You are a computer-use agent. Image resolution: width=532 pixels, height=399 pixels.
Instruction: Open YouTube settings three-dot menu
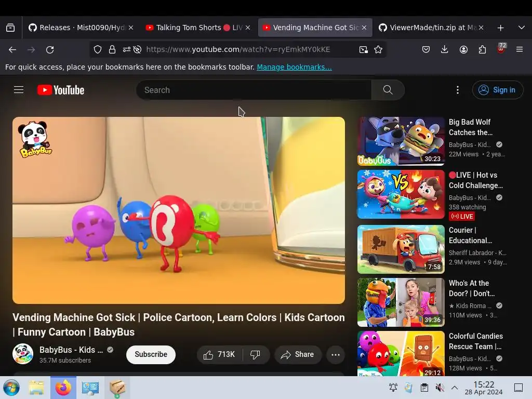(x=457, y=90)
